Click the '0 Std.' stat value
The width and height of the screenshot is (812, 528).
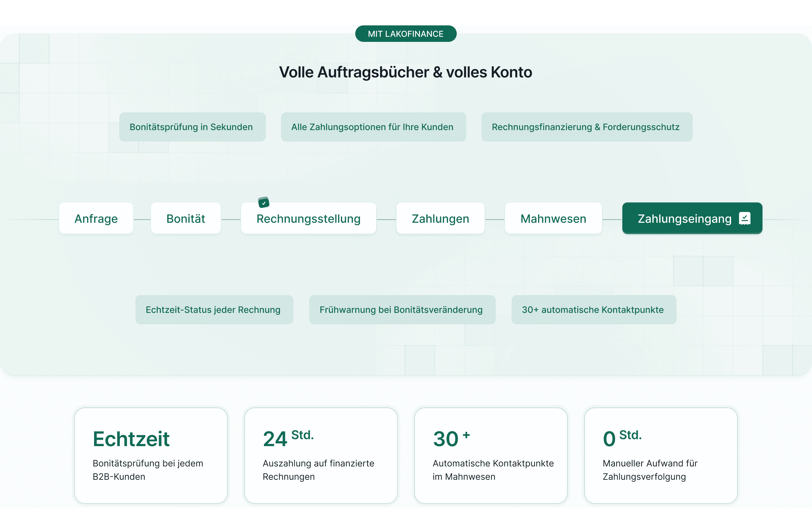622,438
